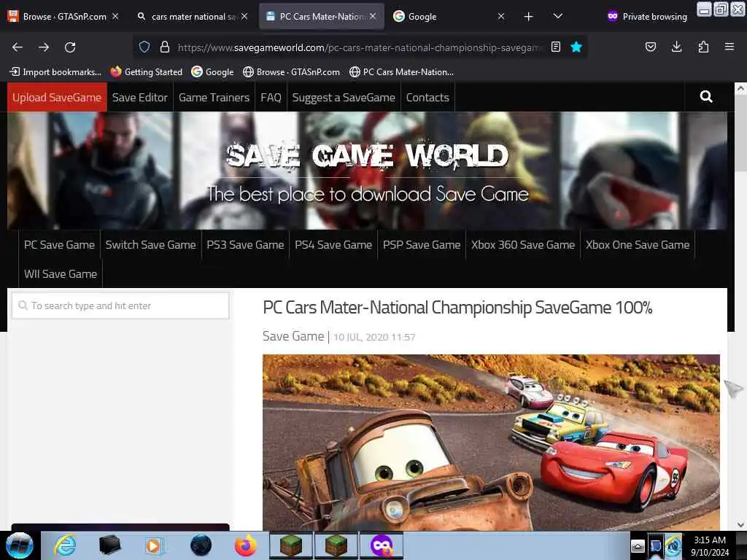747x560 pixels.
Task: Open the Xbox 360 Save Game category
Action: pyautogui.click(x=523, y=245)
